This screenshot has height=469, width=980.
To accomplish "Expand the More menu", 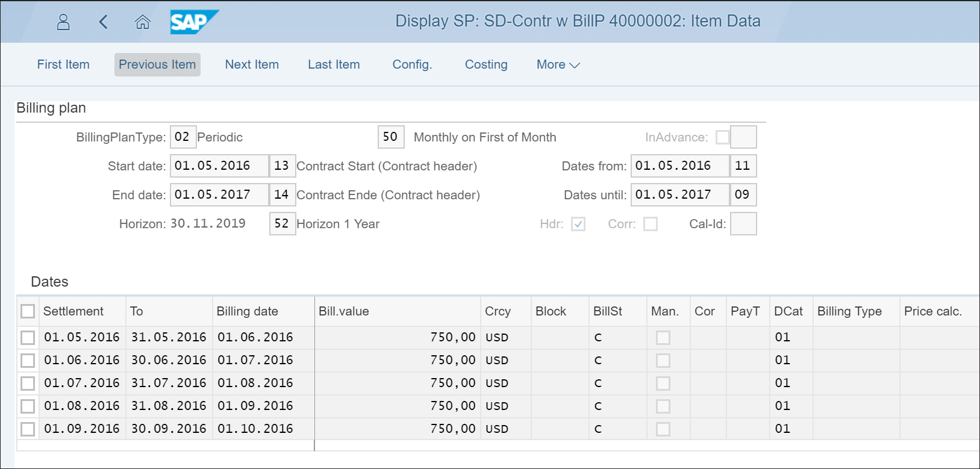I will pos(558,64).
